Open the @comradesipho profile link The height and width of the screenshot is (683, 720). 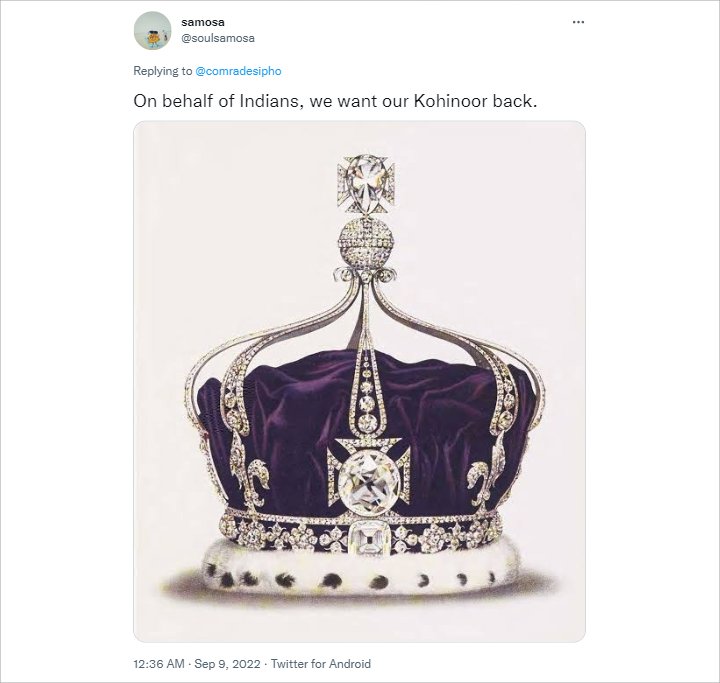[x=238, y=71]
